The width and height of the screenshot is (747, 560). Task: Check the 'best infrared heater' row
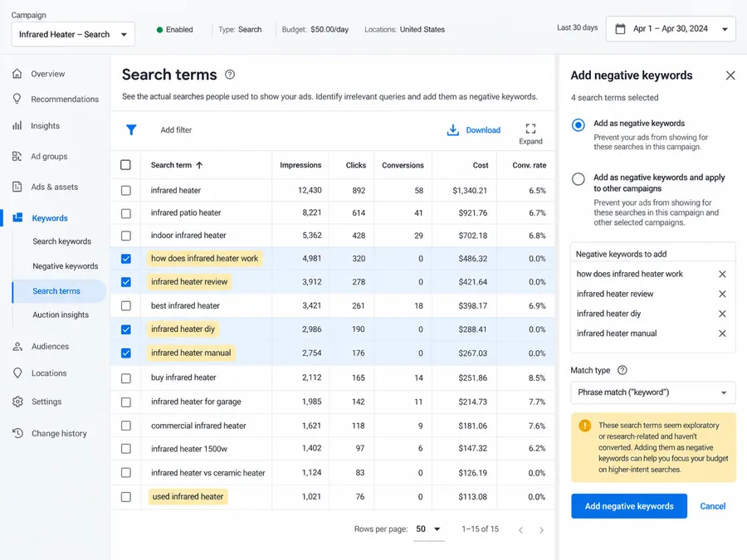click(126, 305)
